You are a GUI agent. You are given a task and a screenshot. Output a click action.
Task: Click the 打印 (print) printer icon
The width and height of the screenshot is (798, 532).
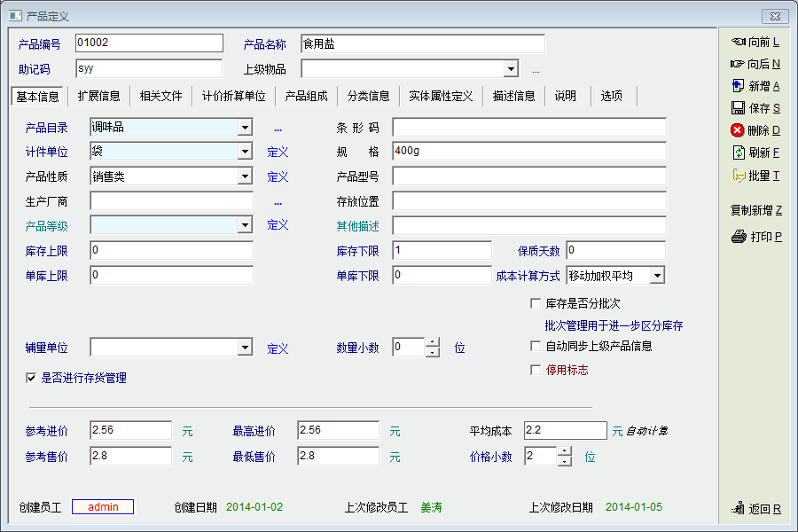coord(738,237)
